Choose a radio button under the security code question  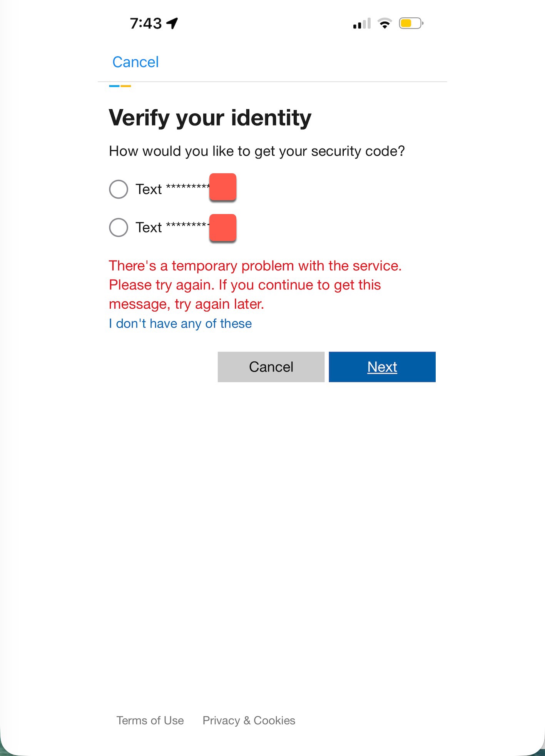coord(119,189)
